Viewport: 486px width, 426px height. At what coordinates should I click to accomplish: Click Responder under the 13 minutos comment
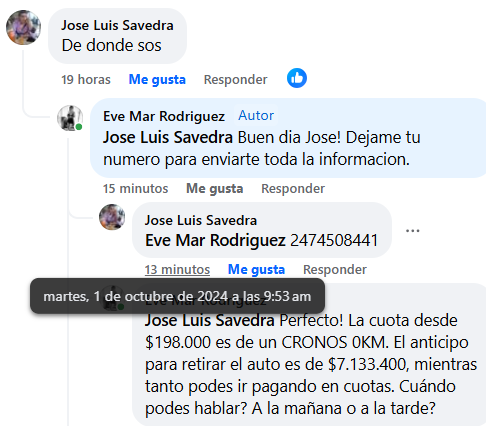pos(335,270)
